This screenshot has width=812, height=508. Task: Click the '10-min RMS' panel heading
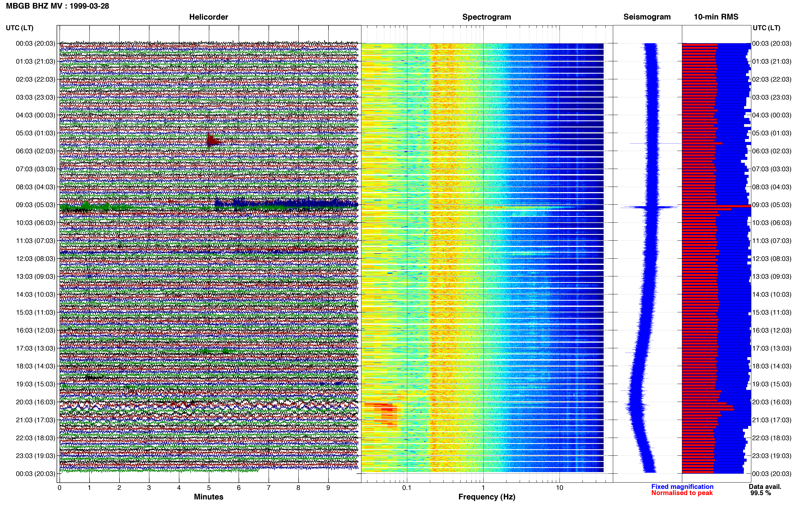coord(716,17)
